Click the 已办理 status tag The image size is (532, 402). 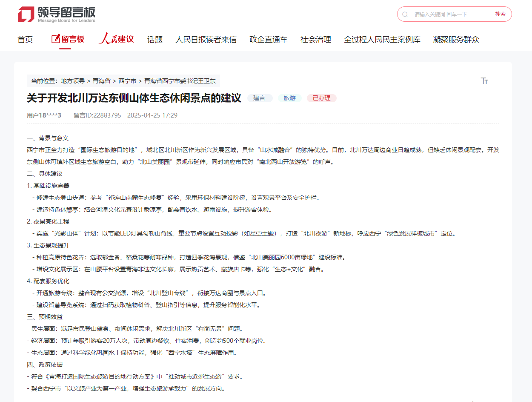coord(321,98)
